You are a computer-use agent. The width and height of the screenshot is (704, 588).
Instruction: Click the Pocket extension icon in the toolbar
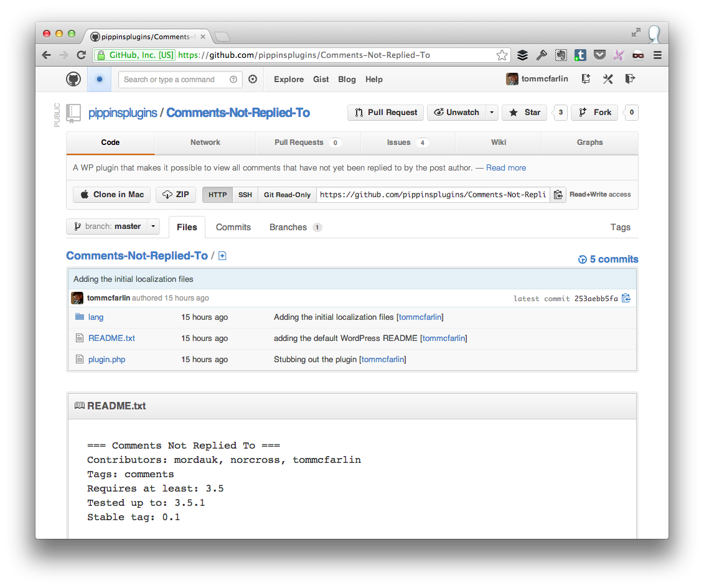click(x=599, y=55)
